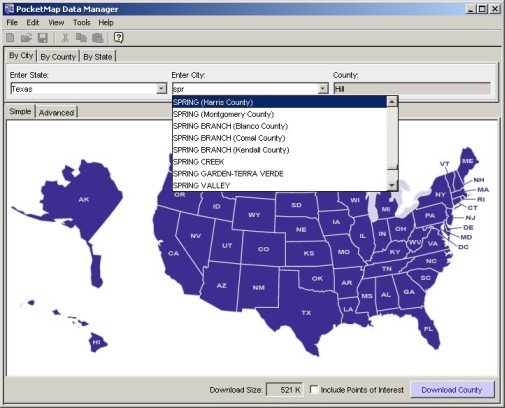The image size is (505, 408).
Task: Select SPRING GARDEN-TERRA VERDE entry
Action: [279, 174]
